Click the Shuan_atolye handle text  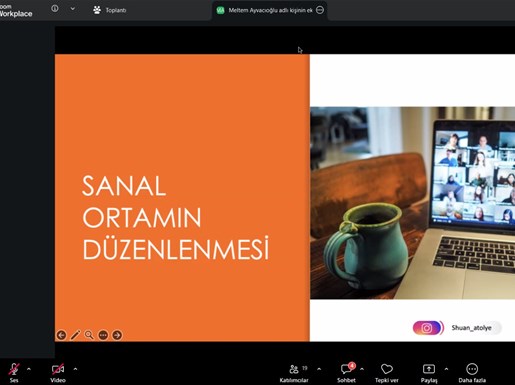471,328
